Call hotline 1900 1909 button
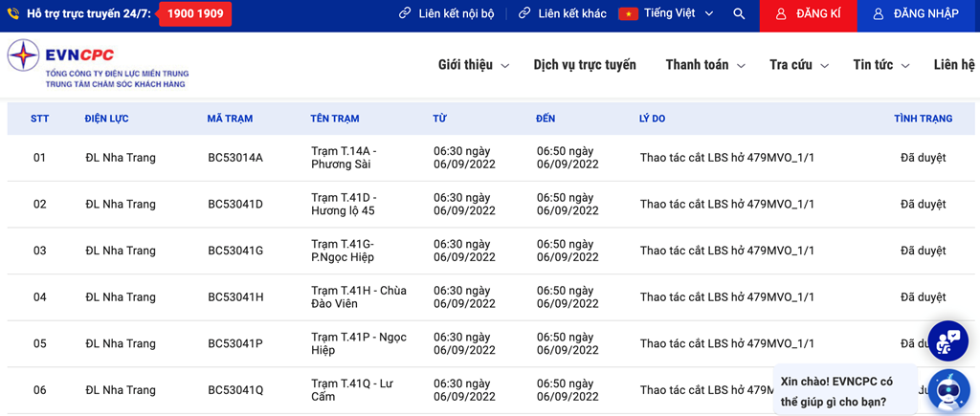980x416 pixels. 195,14
